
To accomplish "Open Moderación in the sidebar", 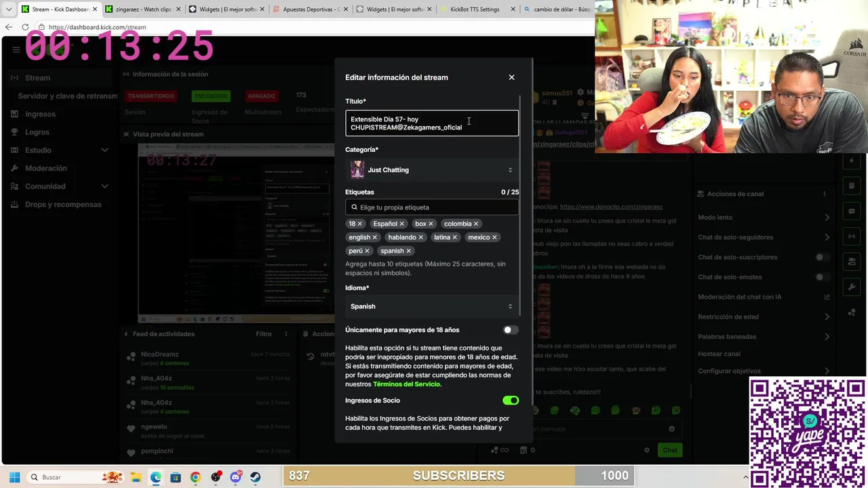I will [45, 168].
